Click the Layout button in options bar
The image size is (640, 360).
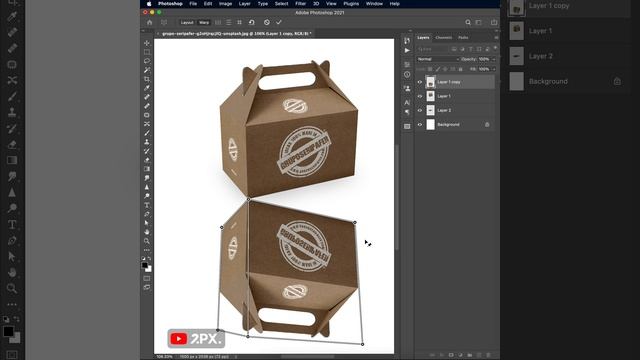[x=187, y=22]
